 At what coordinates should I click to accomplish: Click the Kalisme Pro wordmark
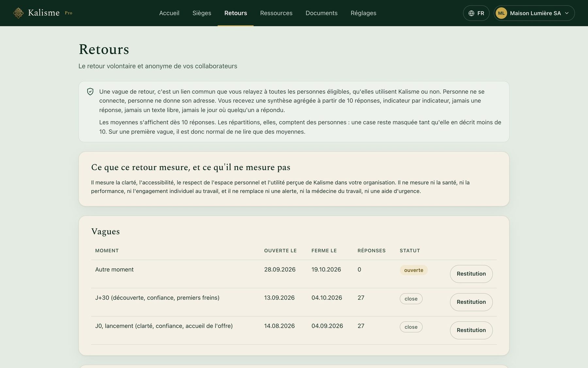pos(50,13)
